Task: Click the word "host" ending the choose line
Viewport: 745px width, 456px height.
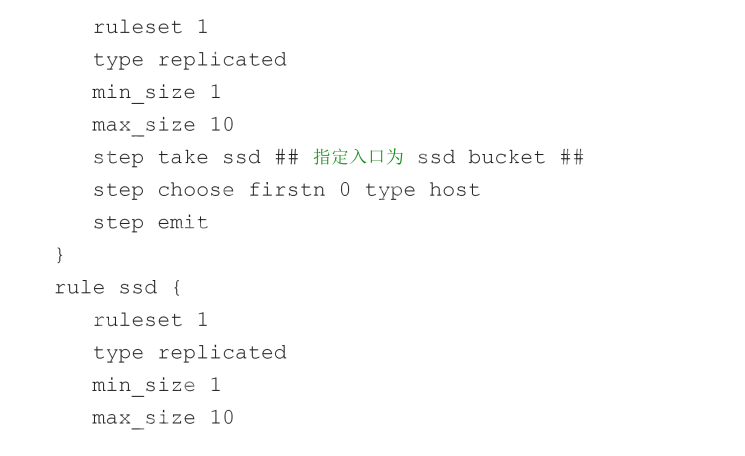Action: [x=455, y=190]
